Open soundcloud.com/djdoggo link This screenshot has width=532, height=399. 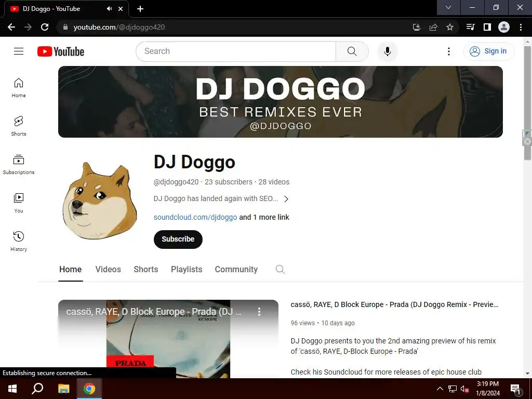195,217
